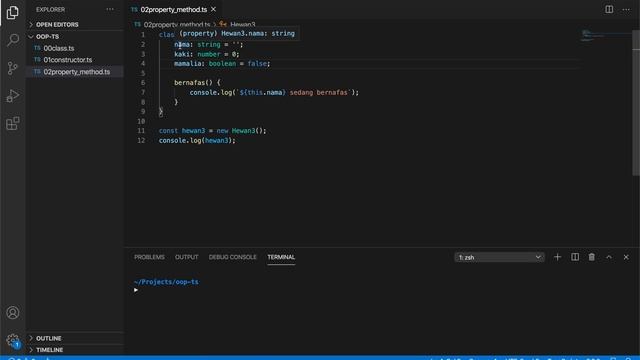Click 'console.log(hewan3)' on line 12
The image size is (640, 360).
tap(197, 141)
